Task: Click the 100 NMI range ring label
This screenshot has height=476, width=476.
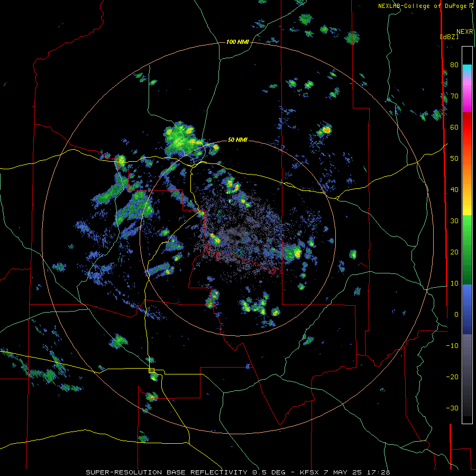Action: pyautogui.click(x=237, y=42)
